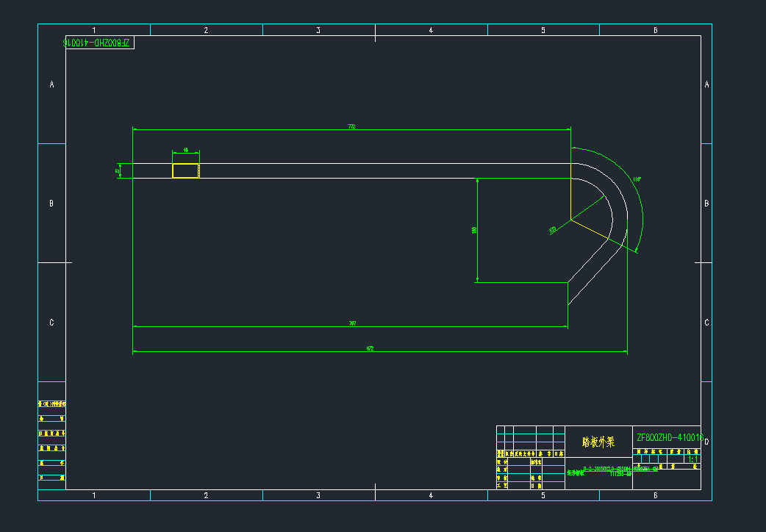Click the yellow revision table at bottom-left
Viewport: 766px width, 532px height.
tap(51, 442)
